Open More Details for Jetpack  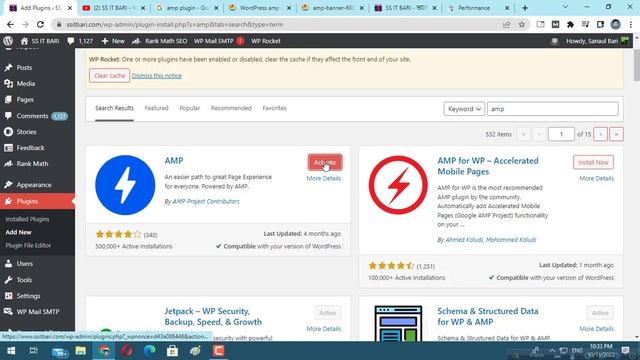pos(324,329)
